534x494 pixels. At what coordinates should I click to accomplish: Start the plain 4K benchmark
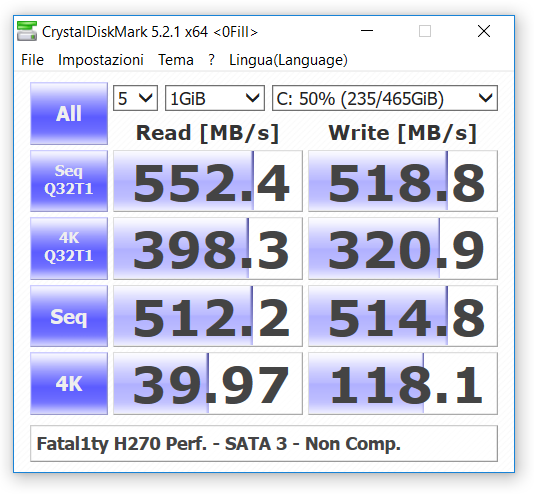click(69, 383)
